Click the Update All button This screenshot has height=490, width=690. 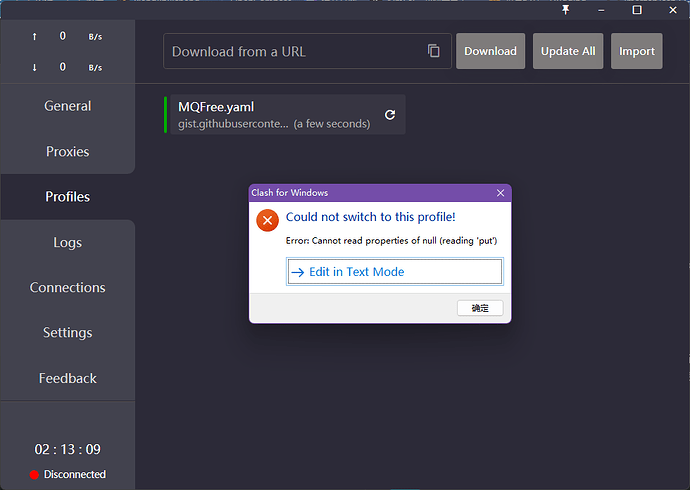[x=568, y=51]
